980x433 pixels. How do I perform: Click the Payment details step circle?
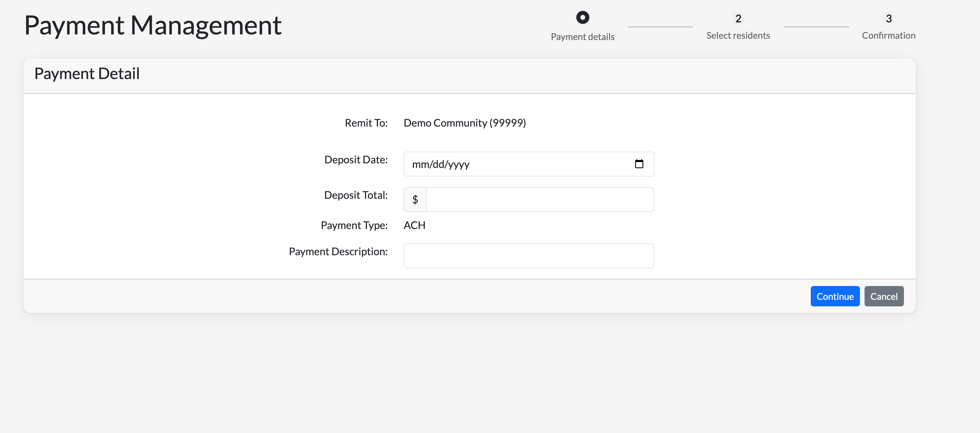582,17
